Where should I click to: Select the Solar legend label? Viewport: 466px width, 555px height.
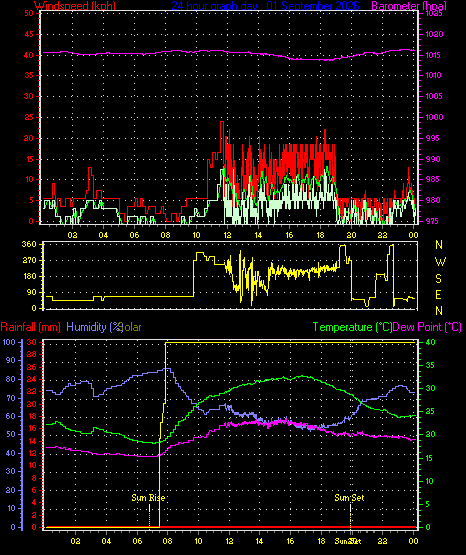131,327
